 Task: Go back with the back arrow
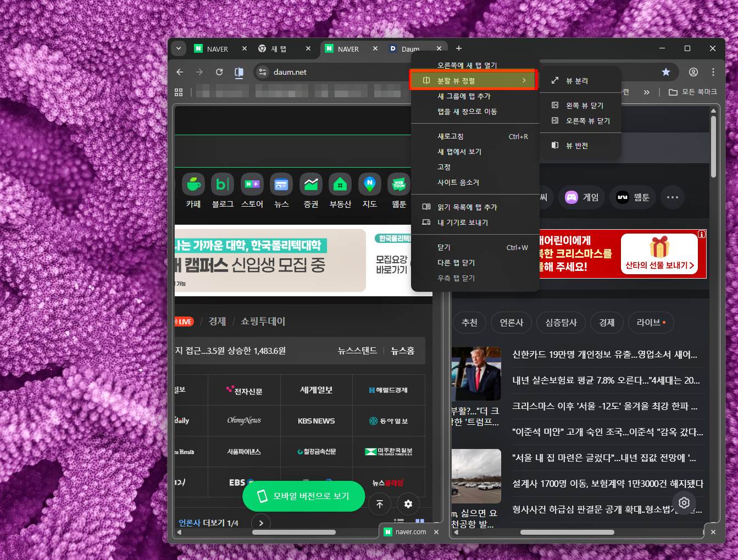click(180, 72)
